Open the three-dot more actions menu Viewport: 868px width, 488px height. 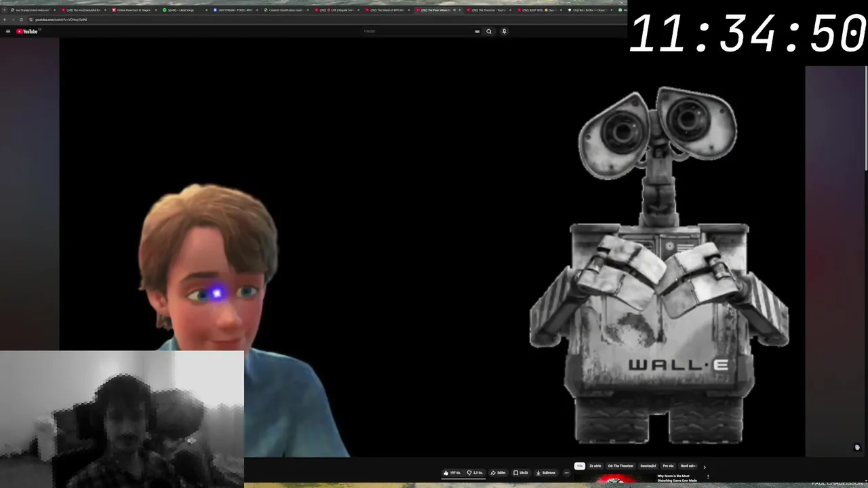click(567, 473)
